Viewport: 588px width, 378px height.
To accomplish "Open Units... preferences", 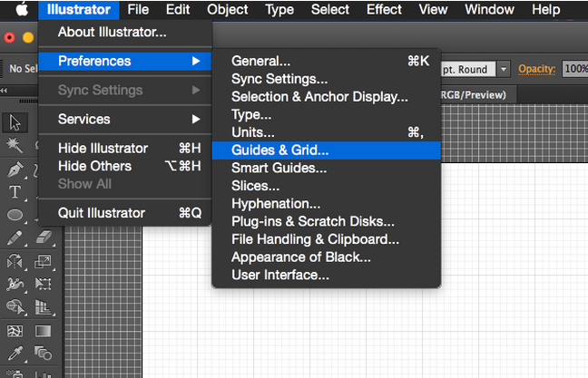I will click(x=327, y=132).
